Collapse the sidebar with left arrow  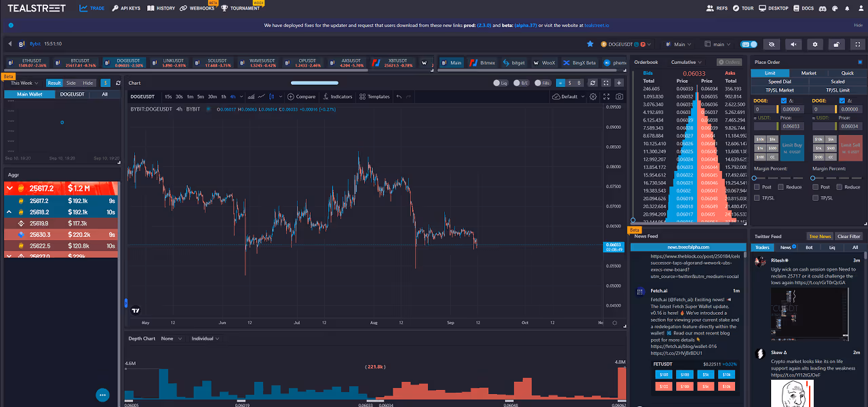tap(9, 44)
